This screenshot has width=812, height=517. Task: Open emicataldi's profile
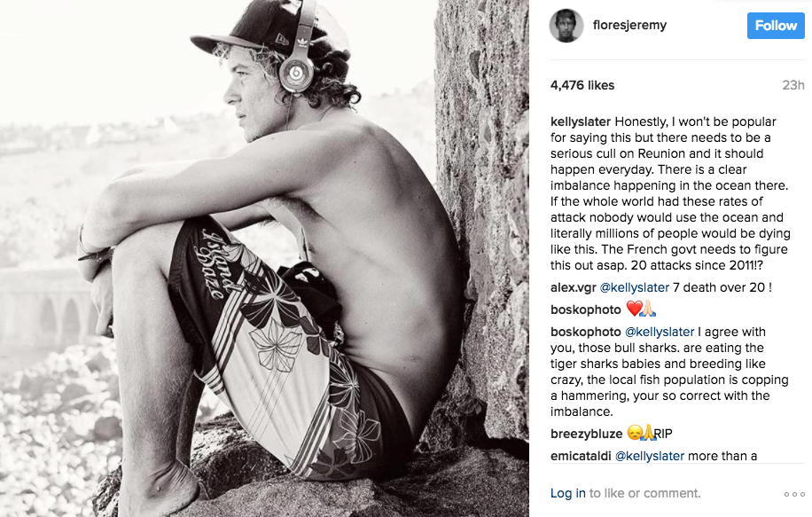click(x=581, y=456)
